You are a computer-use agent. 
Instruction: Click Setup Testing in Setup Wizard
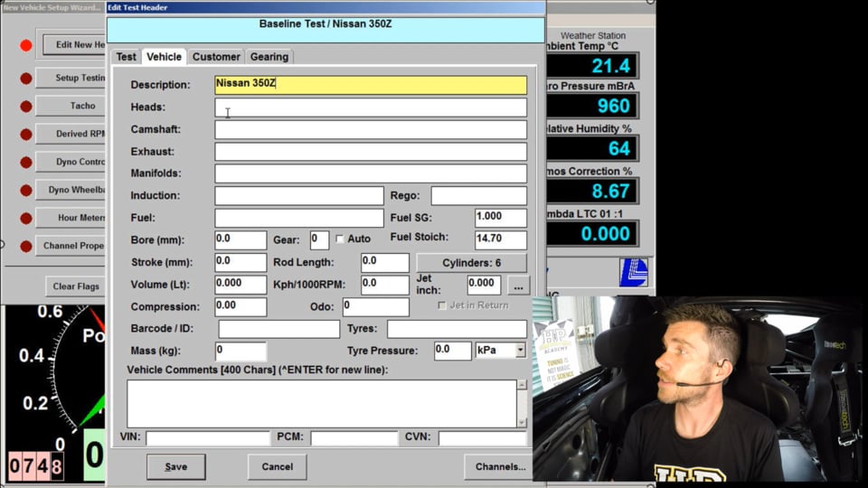[71, 78]
